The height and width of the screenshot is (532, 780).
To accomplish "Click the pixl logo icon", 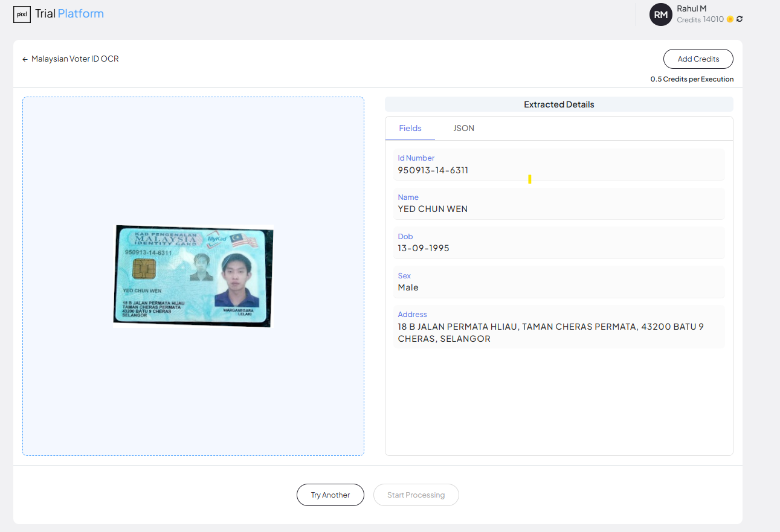I will point(22,14).
